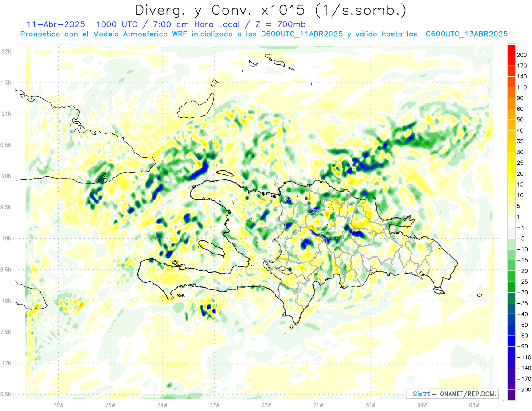Click the red legend band above 200
The height and width of the screenshot is (411, 532).
pyautogui.click(x=511, y=50)
